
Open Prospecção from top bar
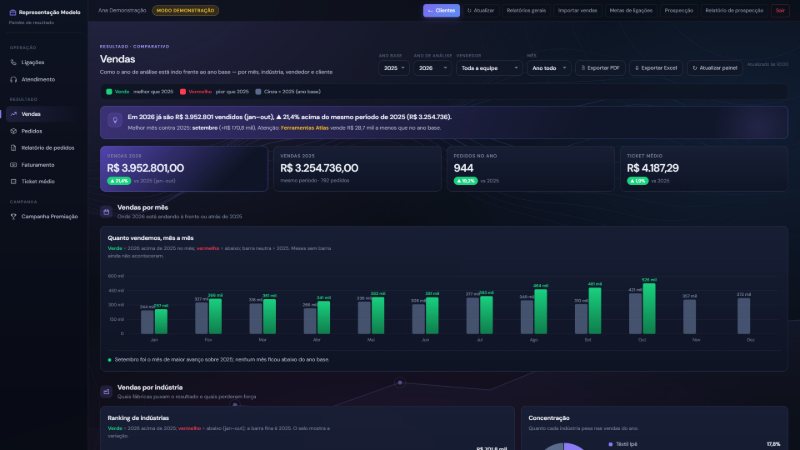click(x=679, y=11)
